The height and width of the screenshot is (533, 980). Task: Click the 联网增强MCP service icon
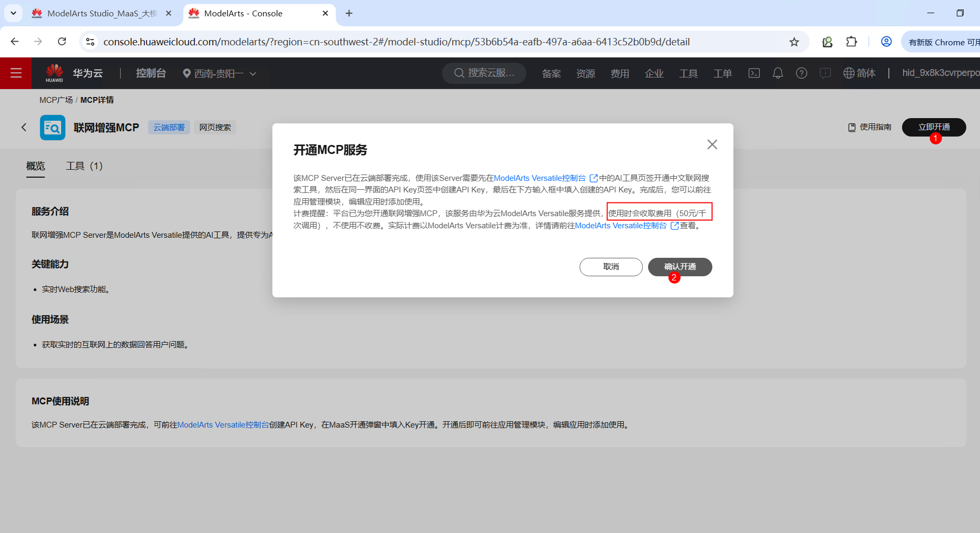[x=52, y=127]
